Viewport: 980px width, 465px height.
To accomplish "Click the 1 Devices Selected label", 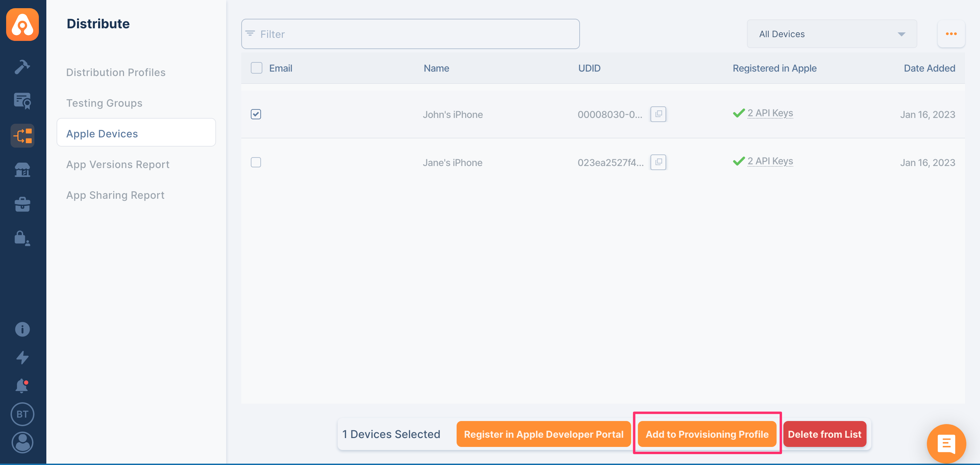I will click(391, 434).
